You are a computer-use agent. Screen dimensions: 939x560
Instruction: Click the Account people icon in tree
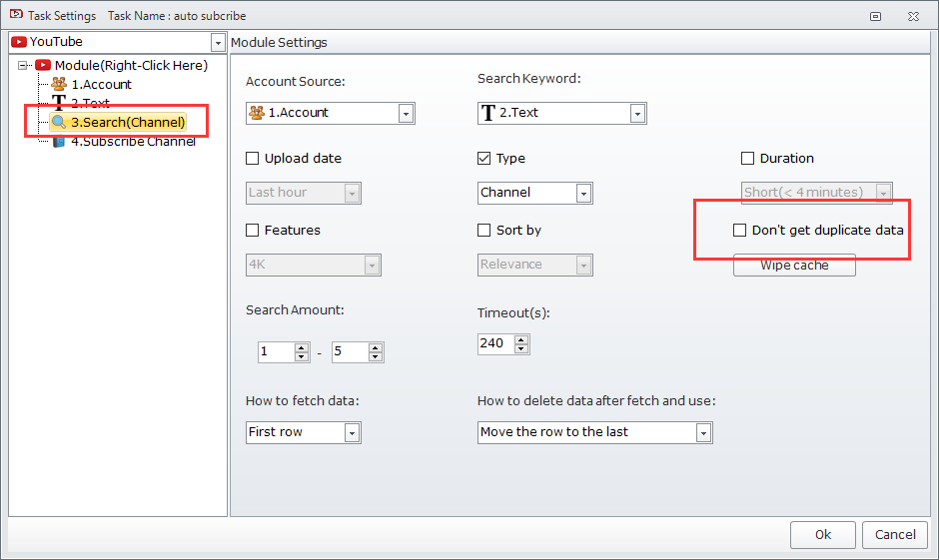59,84
